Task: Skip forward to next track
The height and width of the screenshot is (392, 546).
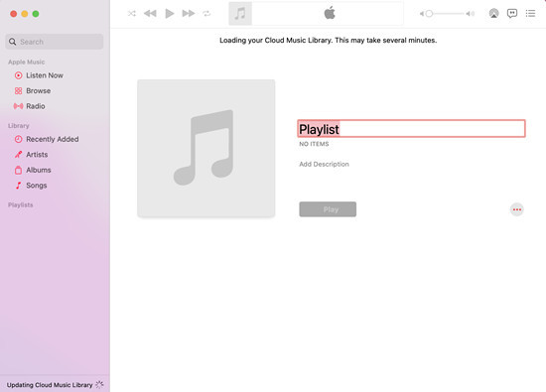Action: [x=189, y=14]
